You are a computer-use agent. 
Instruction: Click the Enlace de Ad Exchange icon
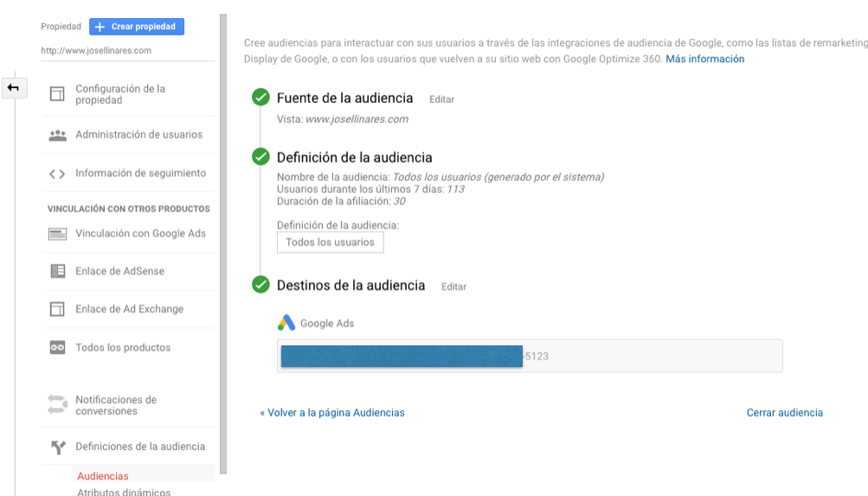57,309
